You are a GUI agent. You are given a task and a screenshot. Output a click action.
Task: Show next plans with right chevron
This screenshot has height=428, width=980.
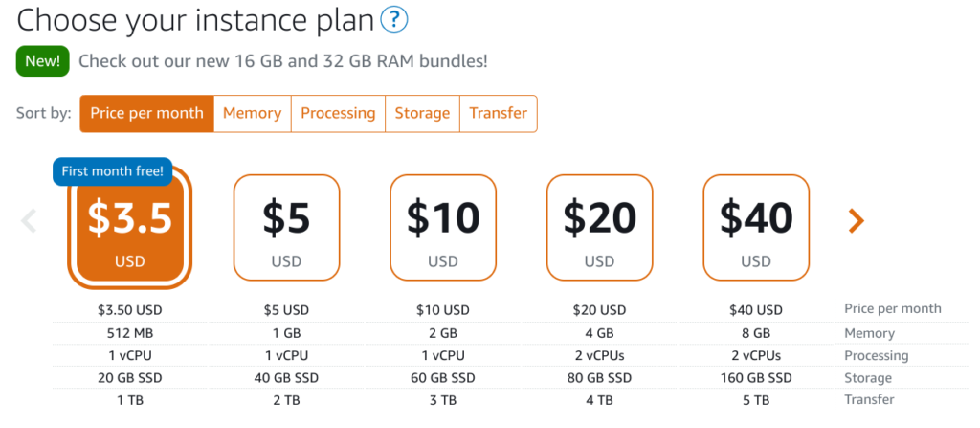(x=856, y=220)
